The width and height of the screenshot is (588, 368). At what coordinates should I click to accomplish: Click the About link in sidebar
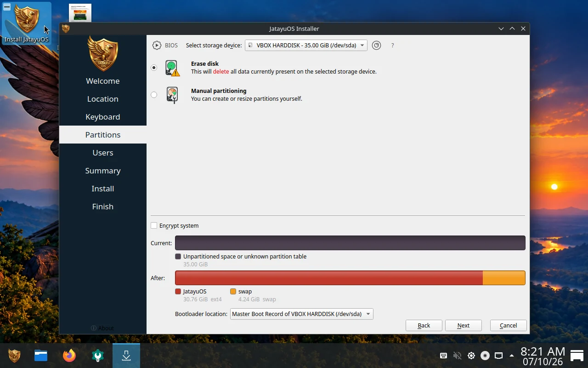[x=102, y=328]
